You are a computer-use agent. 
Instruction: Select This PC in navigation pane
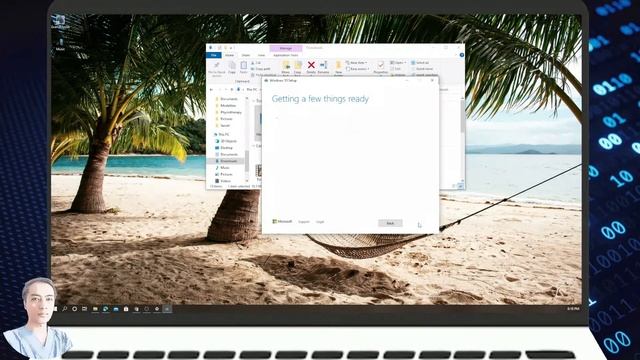point(222,134)
